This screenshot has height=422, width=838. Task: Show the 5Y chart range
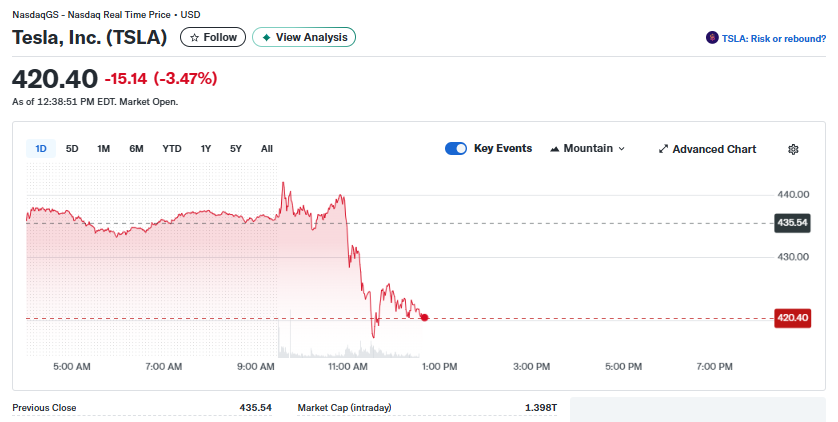(x=236, y=149)
